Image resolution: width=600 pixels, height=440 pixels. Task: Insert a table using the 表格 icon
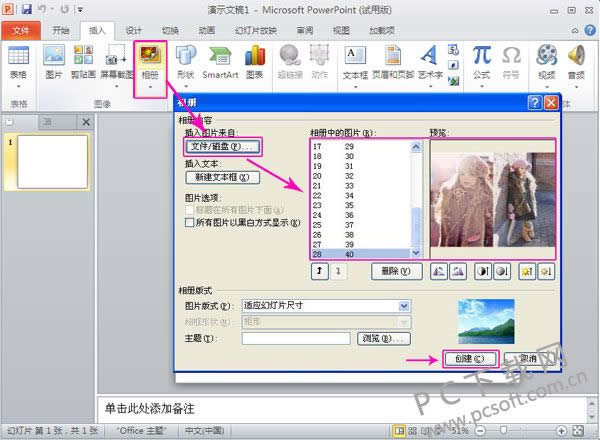coord(18,60)
